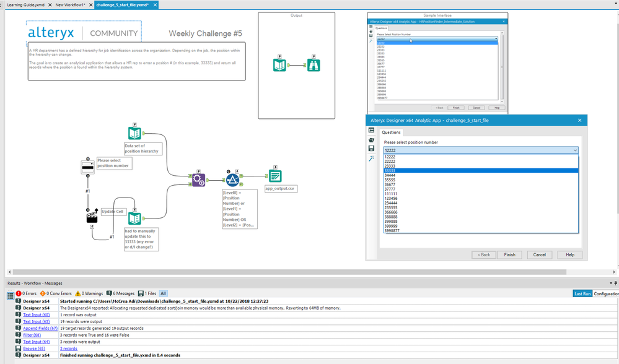Click the Sample Interface image thumbnail
Image resolution: width=619 pixels, height=364 pixels.
coord(437,66)
